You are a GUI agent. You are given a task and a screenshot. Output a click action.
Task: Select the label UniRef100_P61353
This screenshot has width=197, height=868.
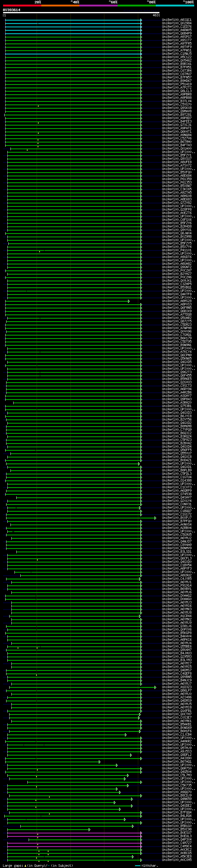click(x=176, y=183)
